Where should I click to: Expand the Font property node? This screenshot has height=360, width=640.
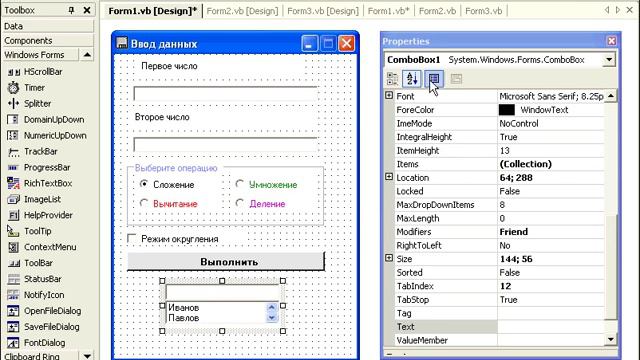tap(389, 96)
